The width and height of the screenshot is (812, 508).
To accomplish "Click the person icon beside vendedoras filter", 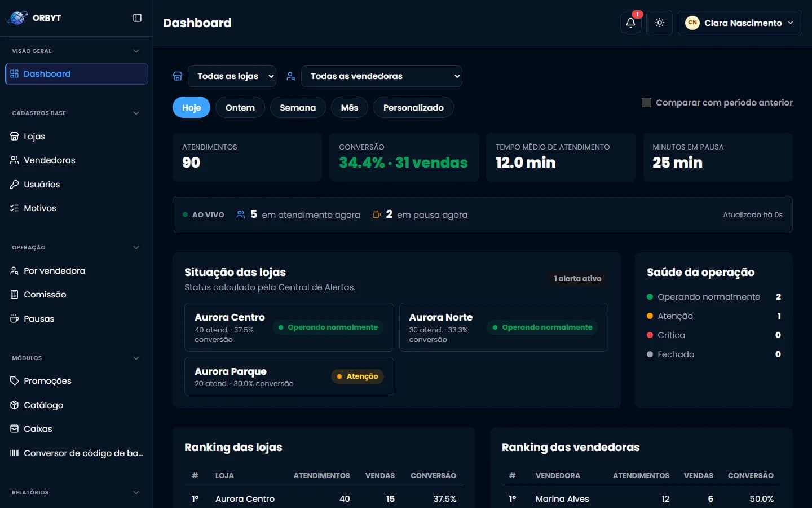I will point(291,76).
